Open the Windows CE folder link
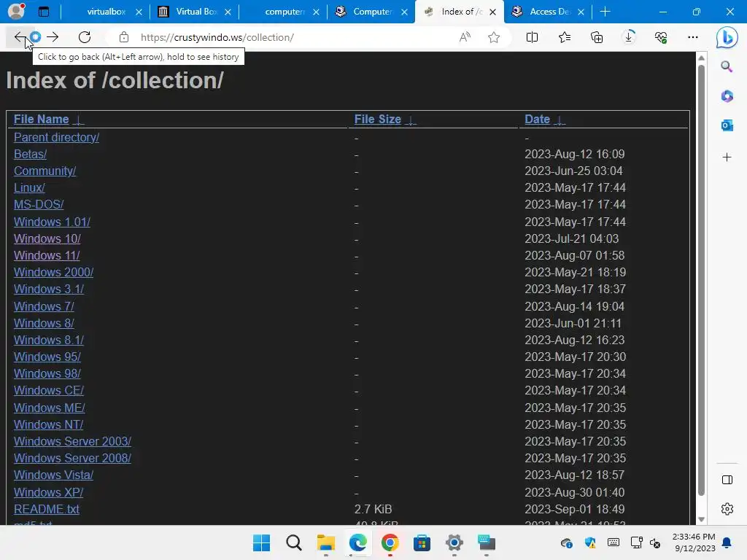Viewport: 747px width, 560px height. click(49, 390)
